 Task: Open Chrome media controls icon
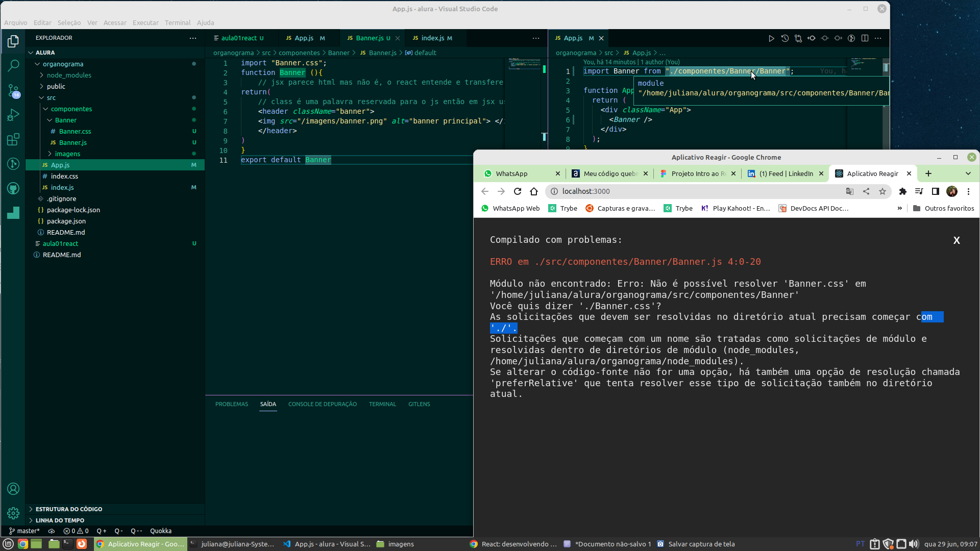tap(919, 191)
